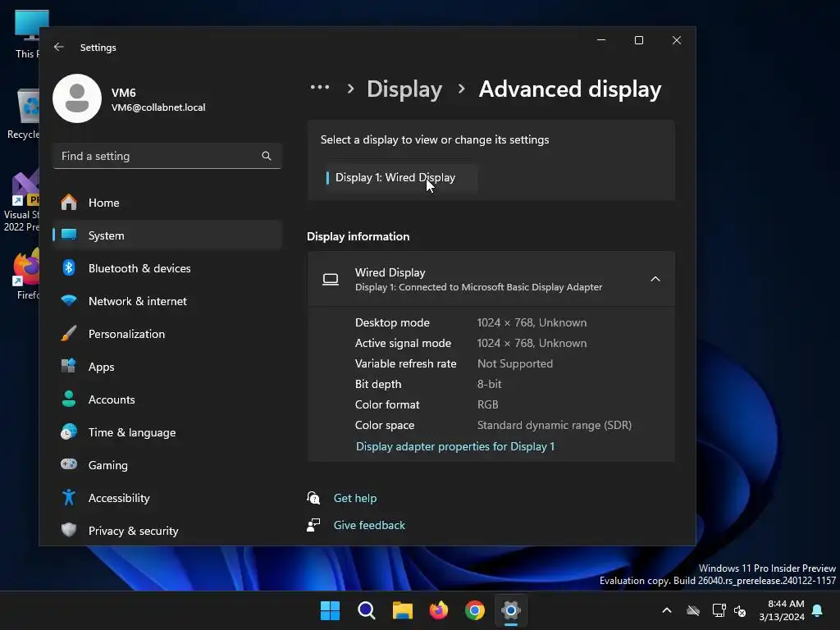The height and width of the screenshot is (630, 840).
Task: Open File Explorer from the taskbar
Action: coord(402,610)
